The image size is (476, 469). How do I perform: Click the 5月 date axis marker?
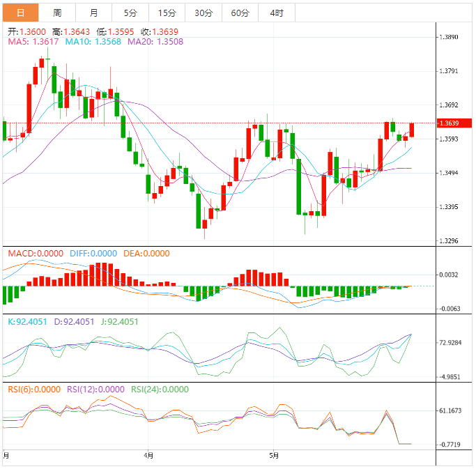(x=275, y=455)
